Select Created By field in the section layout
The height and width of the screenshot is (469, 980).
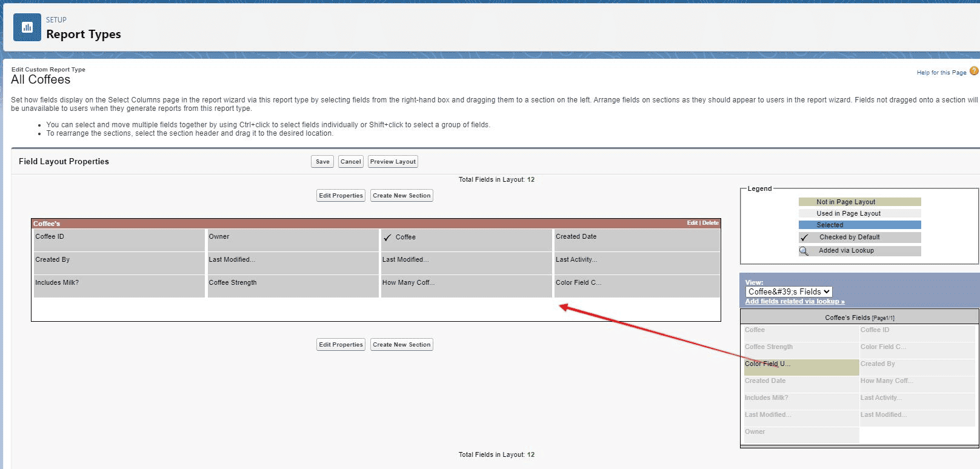tap(119, 263)
